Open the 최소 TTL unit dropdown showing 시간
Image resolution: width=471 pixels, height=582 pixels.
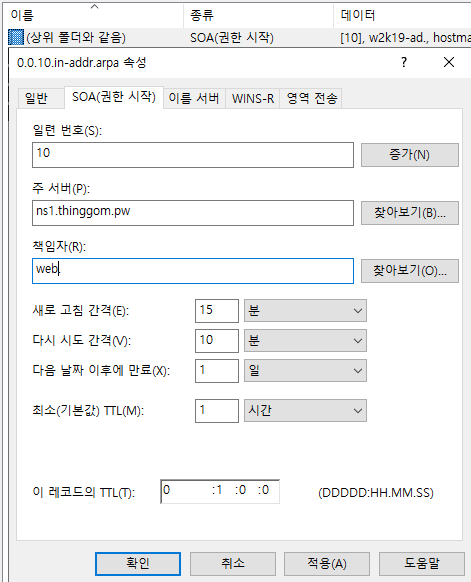pos(305,410)
